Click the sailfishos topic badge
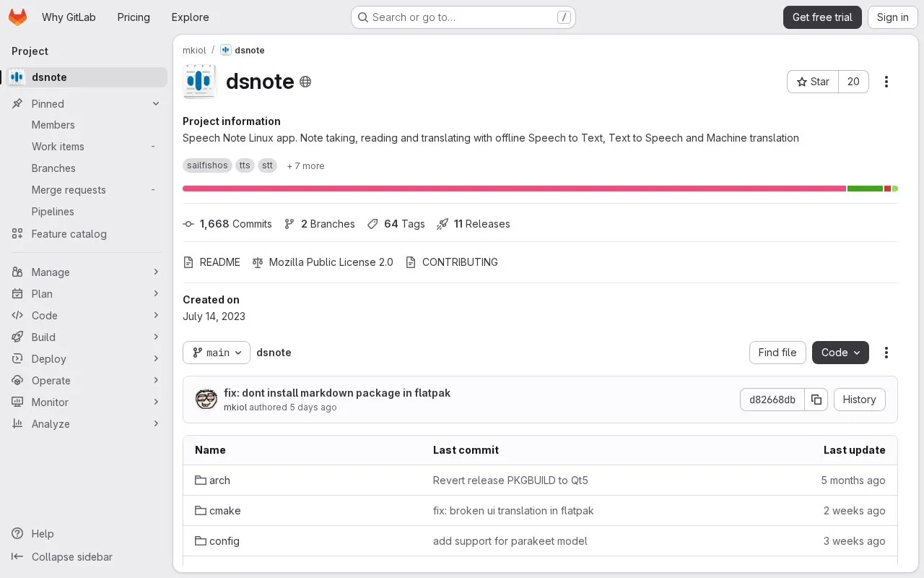Screen dimensions: 924x578 point(207,165)
